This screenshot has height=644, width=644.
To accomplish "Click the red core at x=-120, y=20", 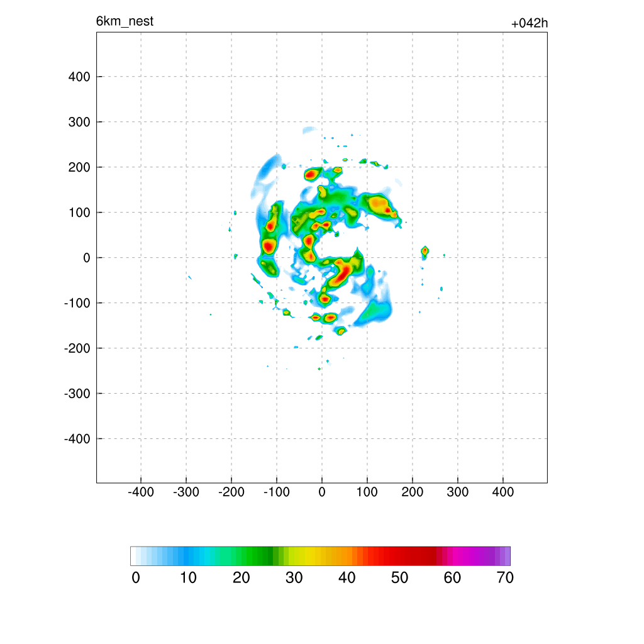I will 268,247.
